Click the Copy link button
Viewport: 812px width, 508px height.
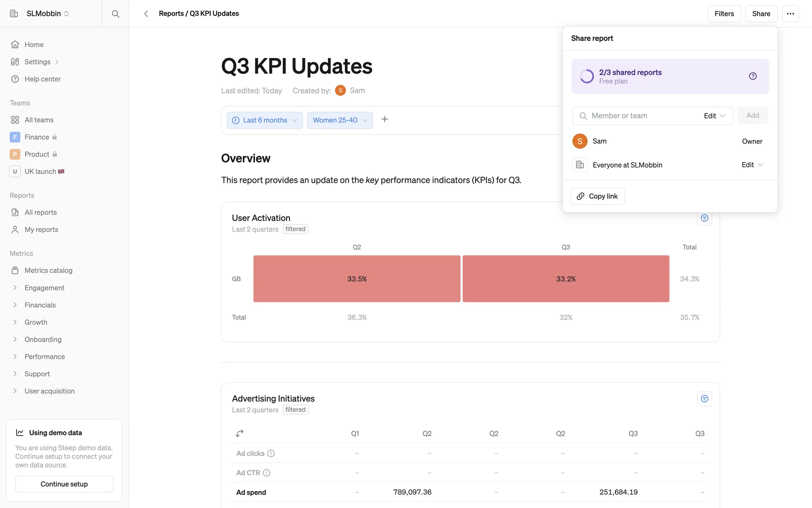coord(597,196)
